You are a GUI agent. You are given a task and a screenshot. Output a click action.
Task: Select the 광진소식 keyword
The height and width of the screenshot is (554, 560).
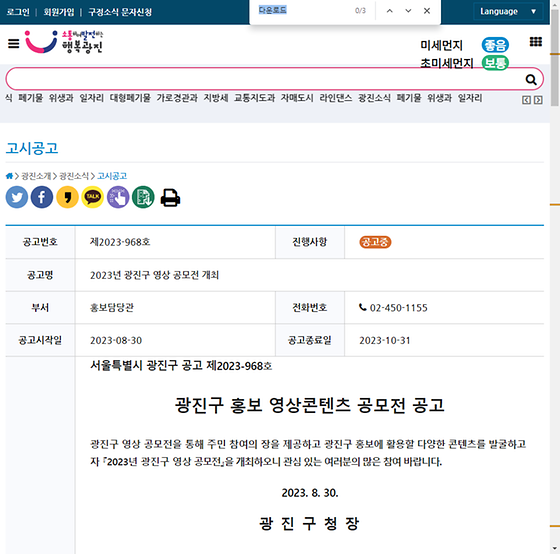click(374, 98)
